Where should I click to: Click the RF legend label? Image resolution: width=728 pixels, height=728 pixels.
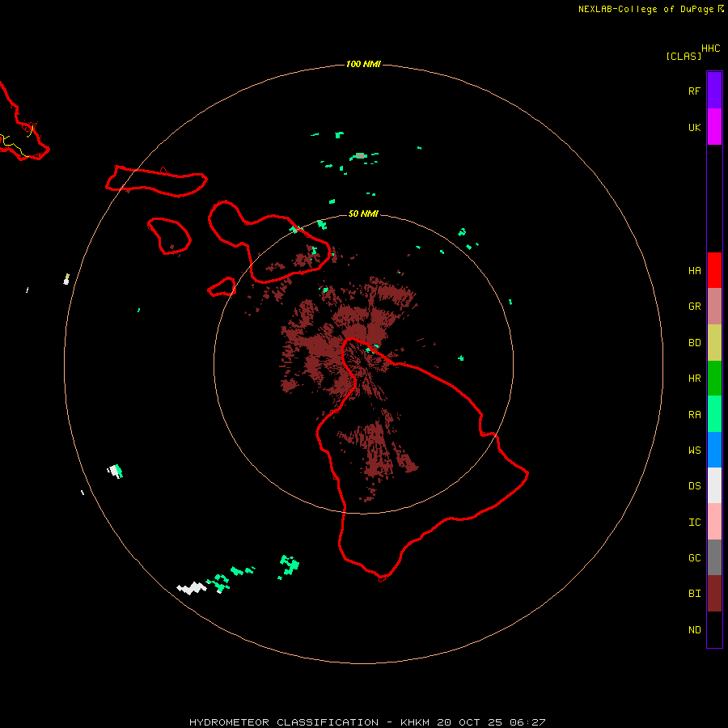(694, 91)
